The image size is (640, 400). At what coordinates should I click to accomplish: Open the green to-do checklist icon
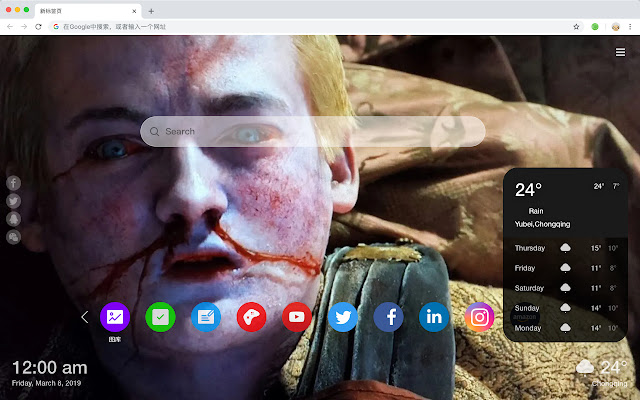coord(160,317)
